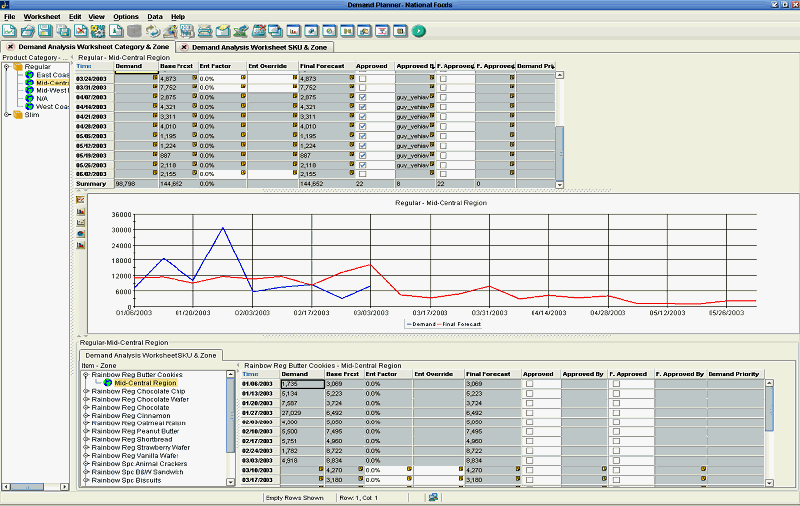Screen dimensions: 800x506
Task: Close the SKU & Zone worksheet tab with its red X
Action: coord(184,46)
